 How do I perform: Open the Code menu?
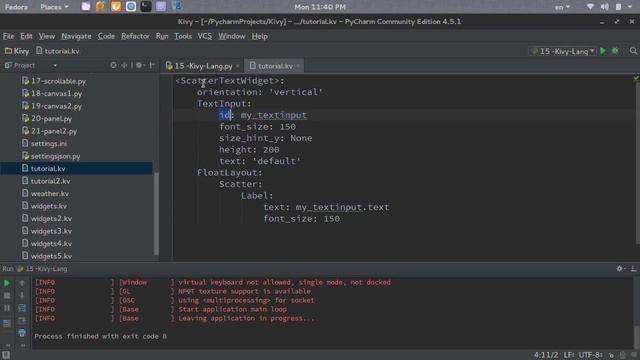(106, 36)
